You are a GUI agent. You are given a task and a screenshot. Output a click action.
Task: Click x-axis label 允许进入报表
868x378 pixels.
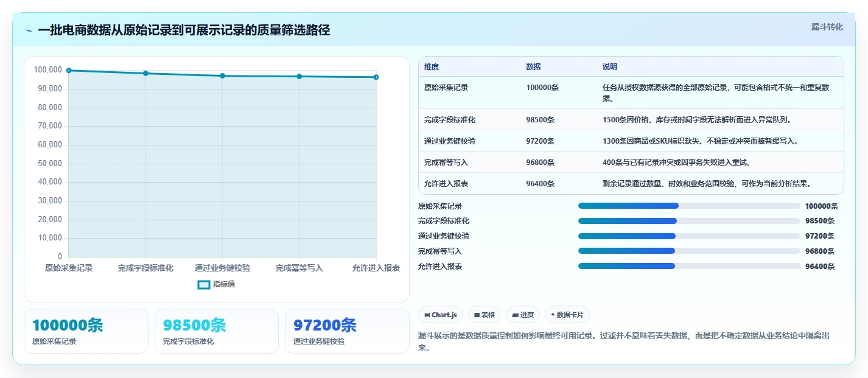(x=376, y=268)
